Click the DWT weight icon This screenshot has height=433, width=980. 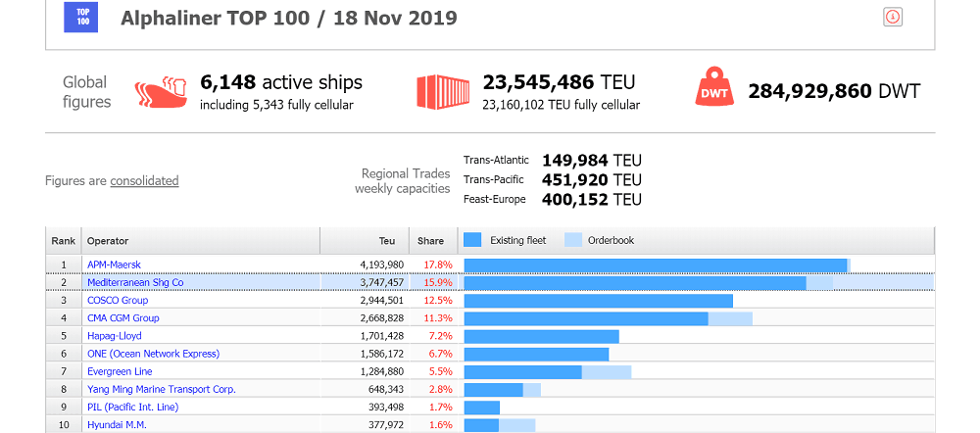714,91
